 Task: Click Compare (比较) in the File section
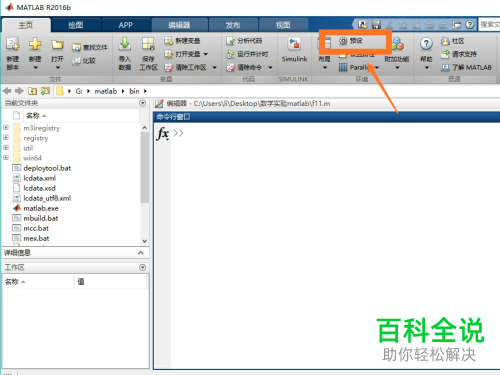click(x=84, y=61)
